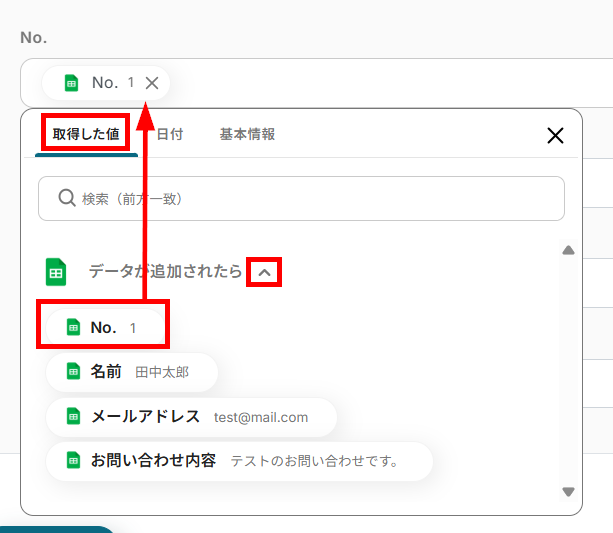The height and width of the screenshot is (533, 613).
Task: Open the 基本情報 tab
Action: [247, 134]
